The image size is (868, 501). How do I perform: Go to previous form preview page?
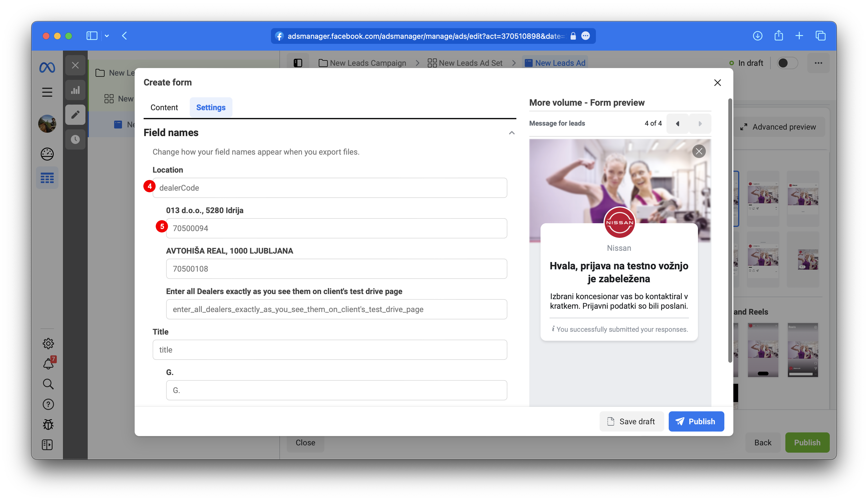coord(677,123)
